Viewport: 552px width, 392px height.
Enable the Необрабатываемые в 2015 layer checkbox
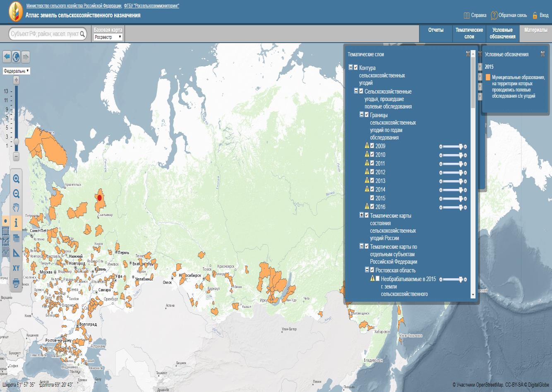[x=377, y=279]
